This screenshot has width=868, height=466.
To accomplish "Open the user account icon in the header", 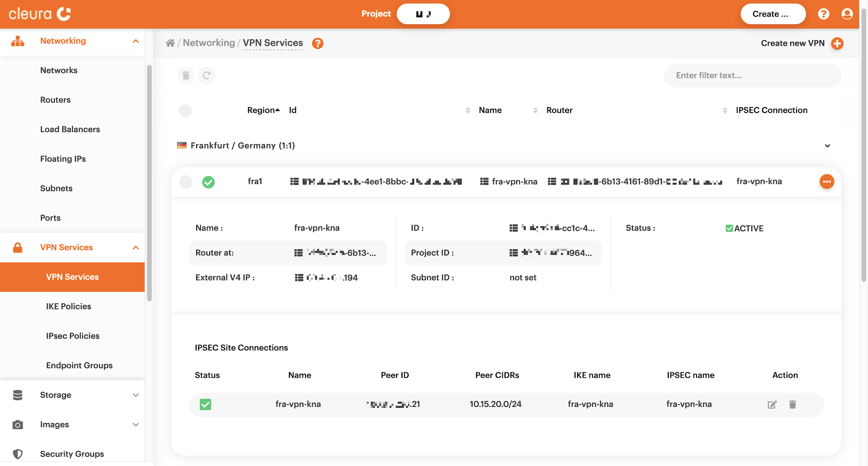I will (847, 14).
